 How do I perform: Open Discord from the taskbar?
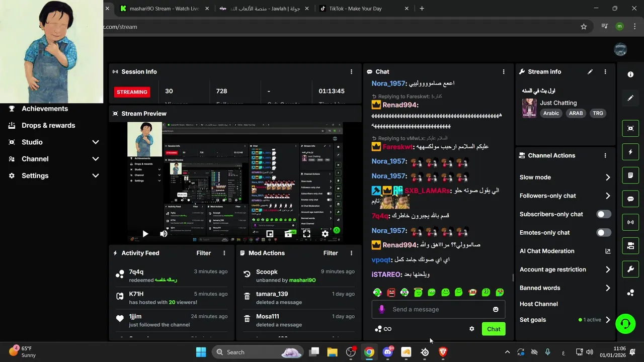point(387,352)
